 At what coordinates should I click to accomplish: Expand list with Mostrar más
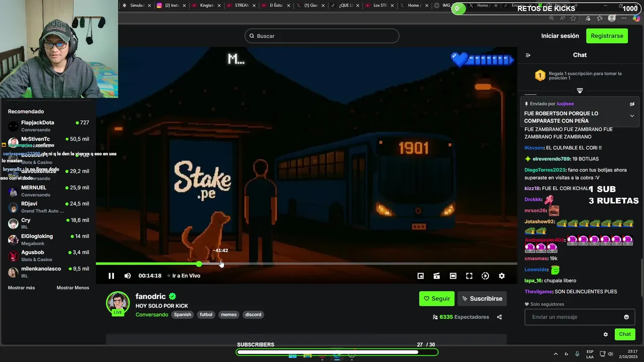pyautogui.click(x=22, y=288)
